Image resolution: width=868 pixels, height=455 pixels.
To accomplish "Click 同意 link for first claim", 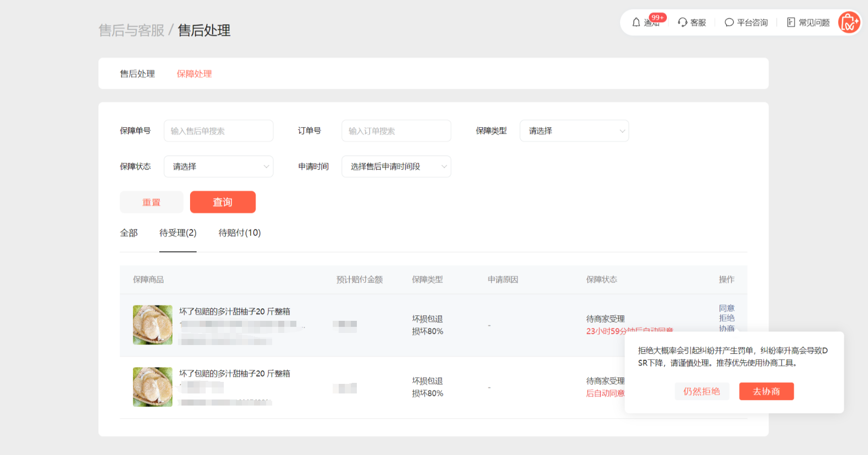I will (x=726, y=308).
